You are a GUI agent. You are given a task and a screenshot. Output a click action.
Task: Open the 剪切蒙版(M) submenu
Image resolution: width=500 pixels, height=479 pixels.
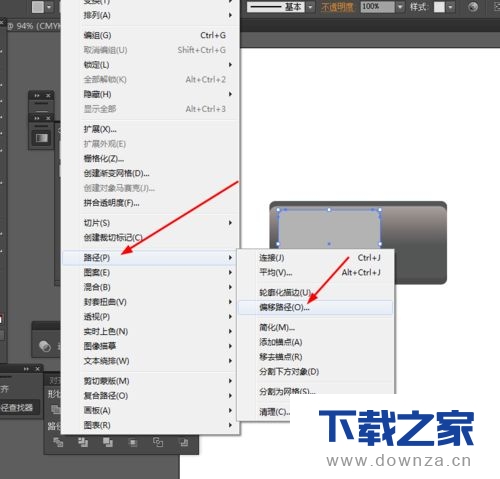click(x=151, y=381)
